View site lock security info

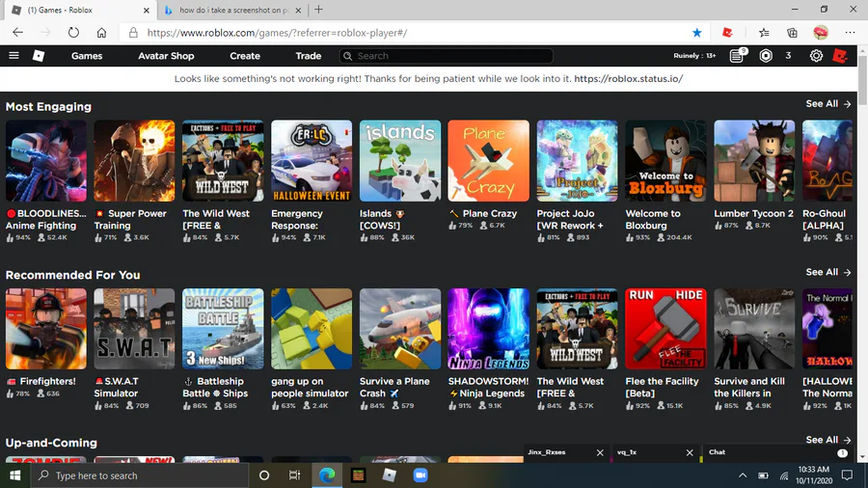(133, 33)
